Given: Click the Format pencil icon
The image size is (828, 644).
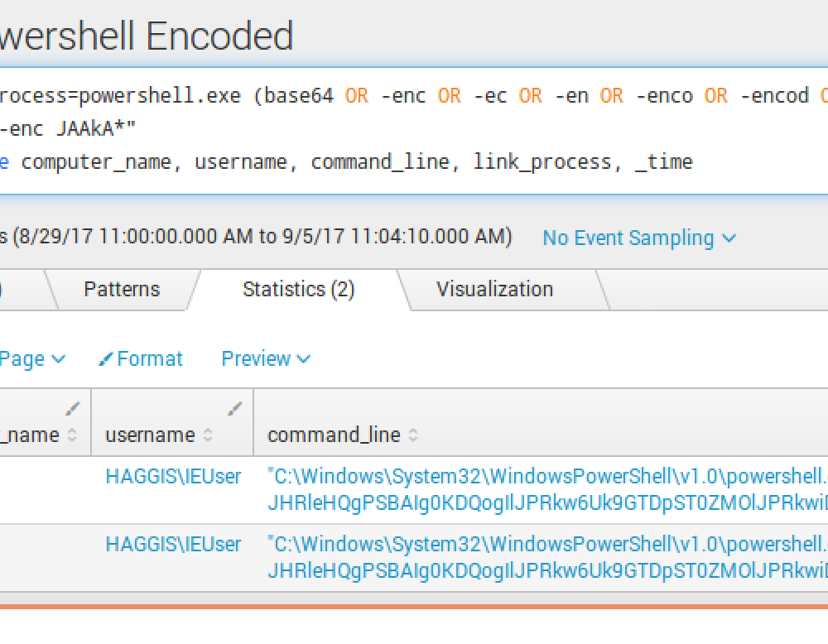Looking at the screenshot, I should pos(106,359).
